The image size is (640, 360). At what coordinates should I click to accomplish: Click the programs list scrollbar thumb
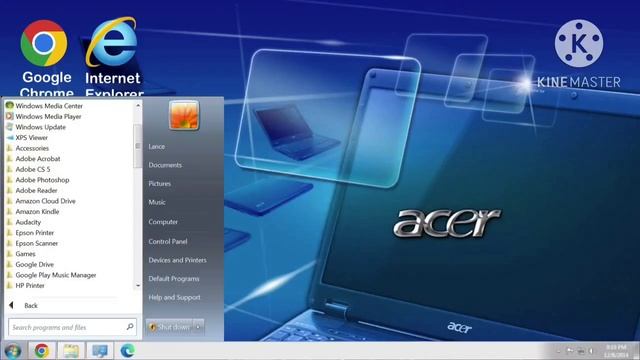138,146
